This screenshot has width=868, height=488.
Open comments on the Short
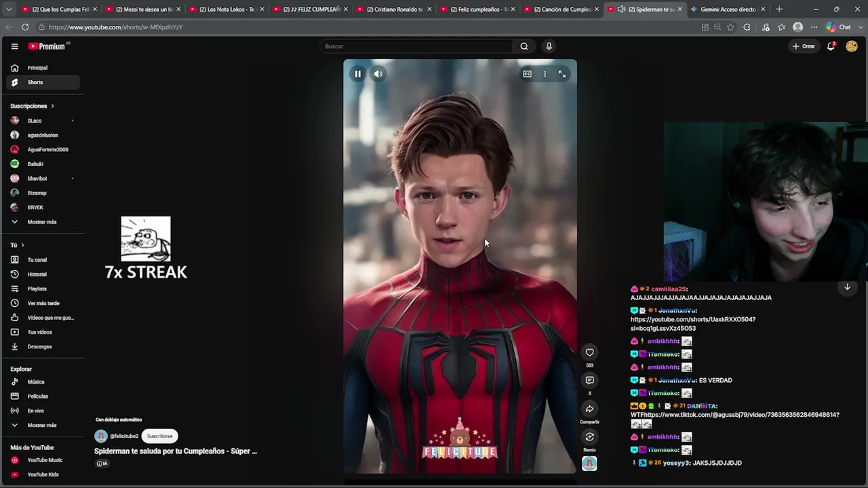pyautogui.click(x=589, y=380)
